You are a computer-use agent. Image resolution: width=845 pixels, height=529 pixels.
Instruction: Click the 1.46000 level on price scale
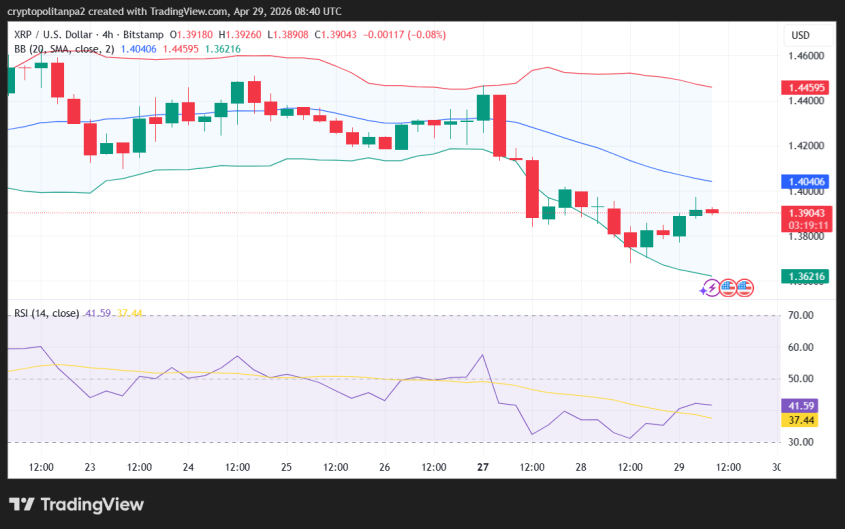pyautogui.click(x=806, y=57)
